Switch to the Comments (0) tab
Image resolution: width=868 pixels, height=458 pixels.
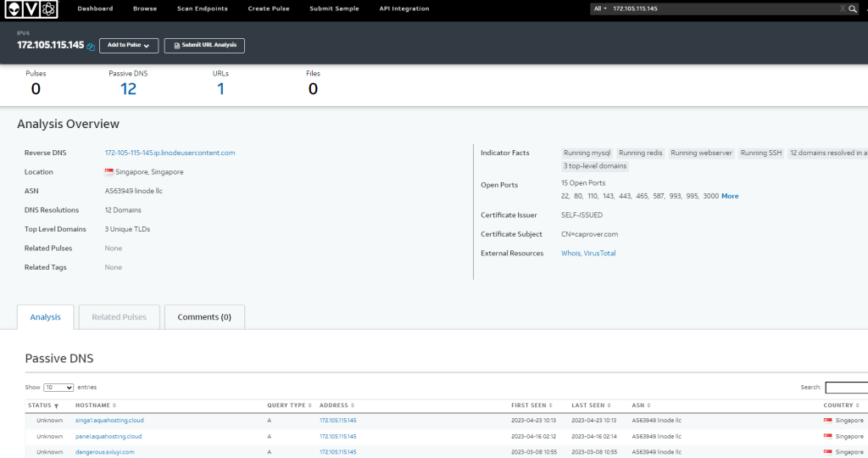204,317
